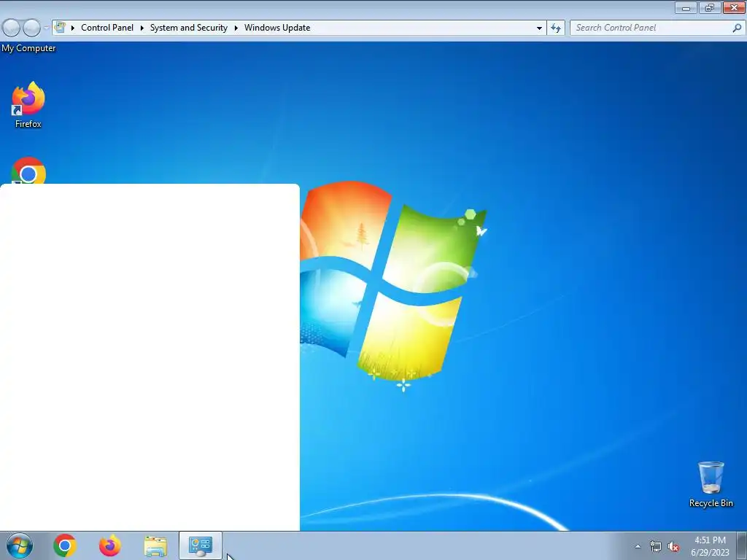This screenshot has width=747, height=560.
Task: Expand arrow after System and Security
Action: (x=236, y=28)
